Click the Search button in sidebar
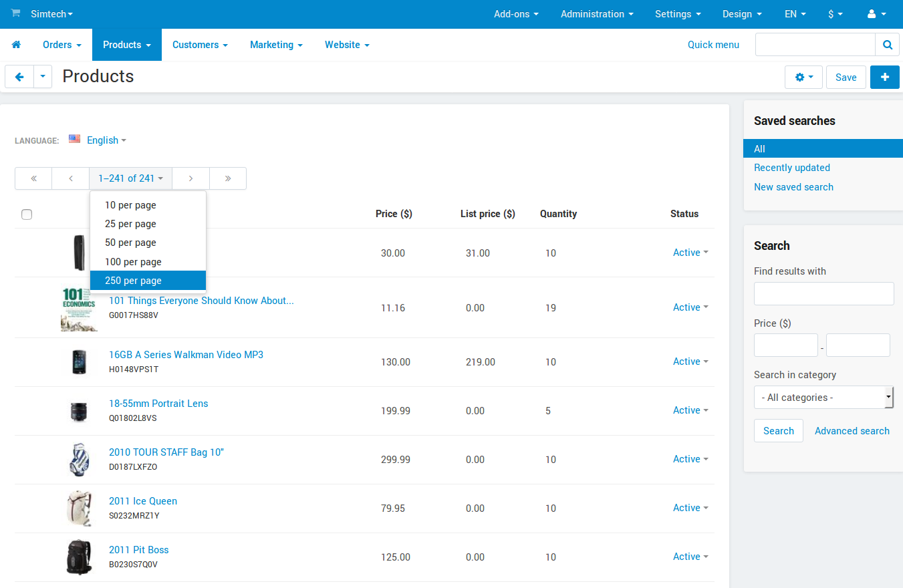Screen dimensions: 903x588 click(779, 431)
